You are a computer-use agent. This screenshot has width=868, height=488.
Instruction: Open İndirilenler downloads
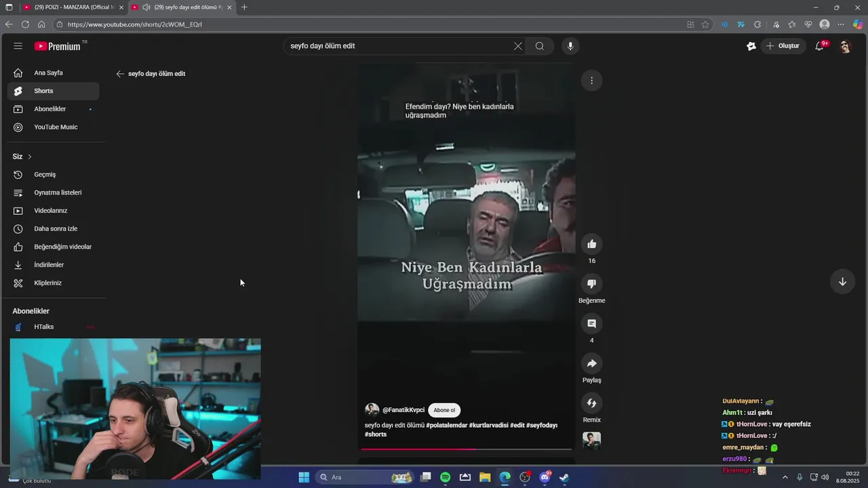pos(54,265)
